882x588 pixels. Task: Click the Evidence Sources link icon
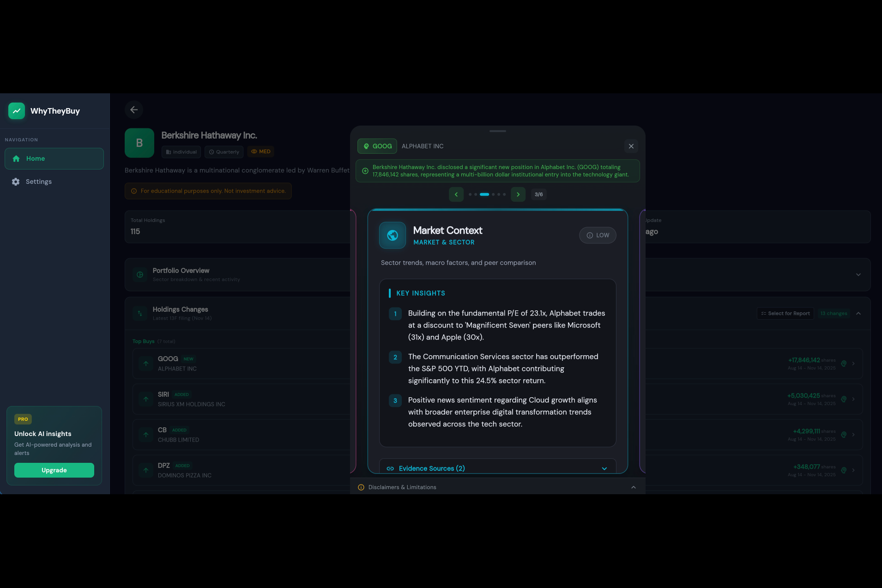pyautogui.click(x=390, y=468)
